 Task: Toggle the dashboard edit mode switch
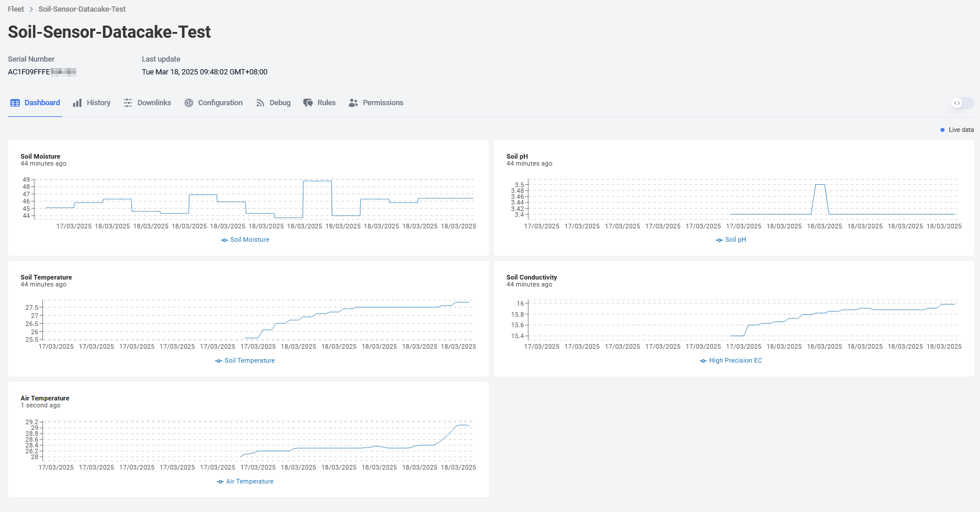click(x=963, y=103)
